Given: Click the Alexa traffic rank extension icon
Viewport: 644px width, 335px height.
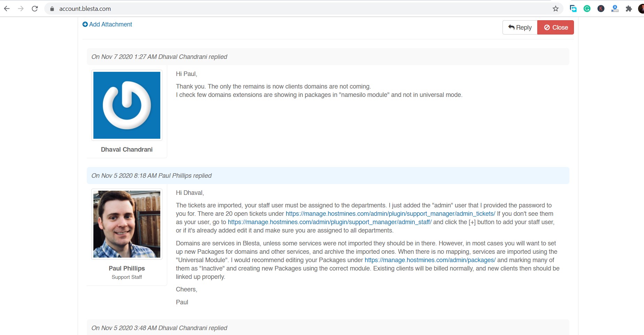Looking at the screenshot, I should (615, 9).
